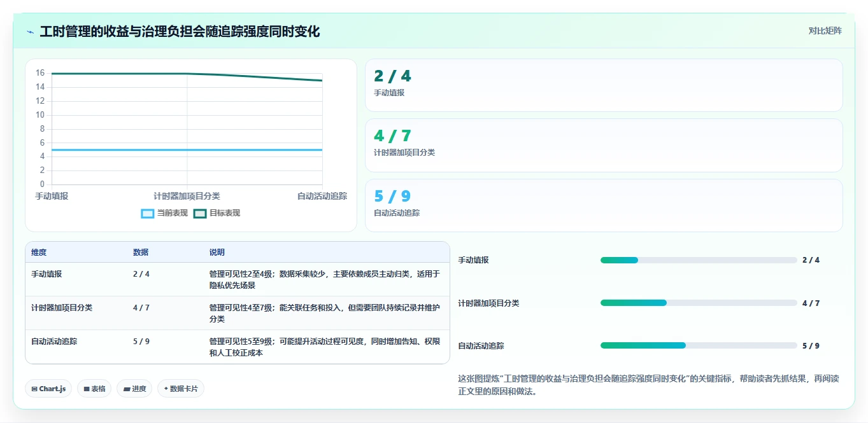
Task: Click the 自动活动追踪 progress bar
Action: pos(699,345)
